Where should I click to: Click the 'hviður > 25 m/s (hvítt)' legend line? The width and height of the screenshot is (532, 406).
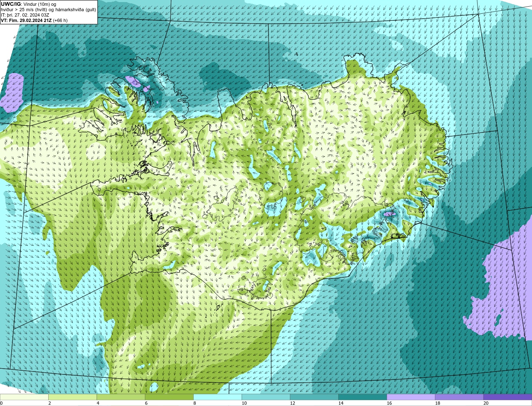[x=48, y=10]
